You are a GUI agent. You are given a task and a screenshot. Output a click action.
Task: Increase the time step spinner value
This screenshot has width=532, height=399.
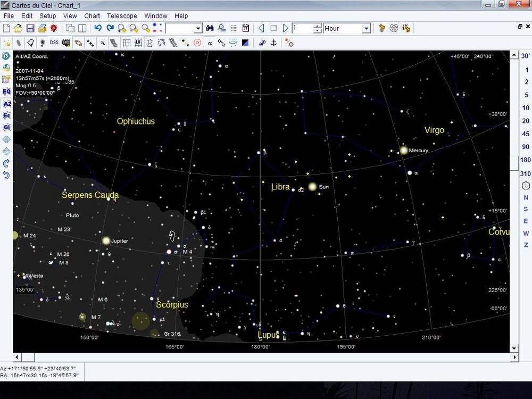tap(317, 26)
